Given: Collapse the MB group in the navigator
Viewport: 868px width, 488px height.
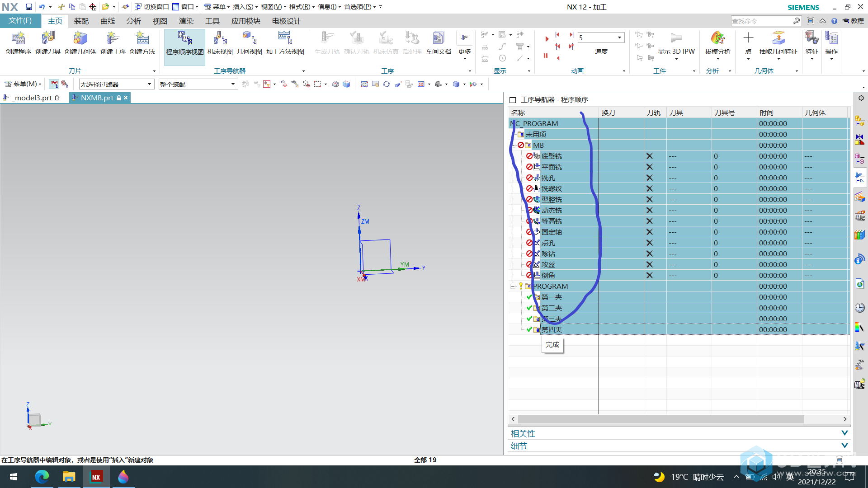Looking at the screenshot, I should coord(513,145).
